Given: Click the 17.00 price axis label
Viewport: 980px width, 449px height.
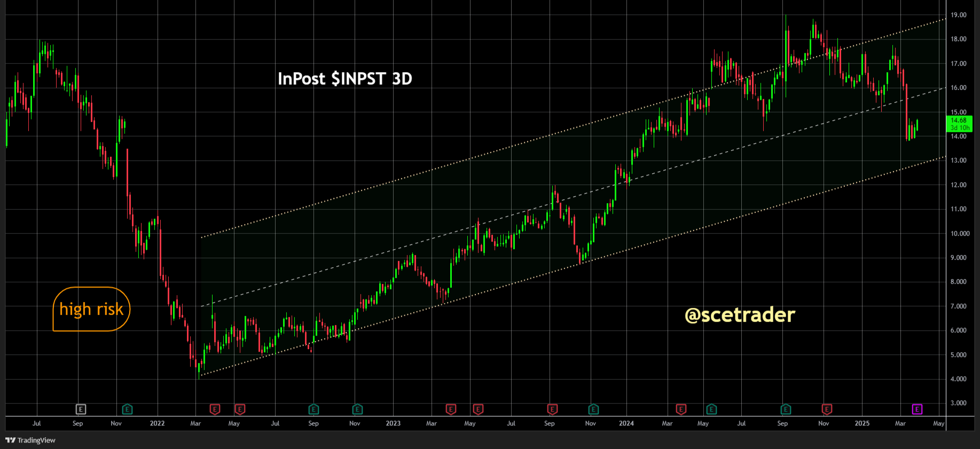Looking at the screenshot, I should [959, 64].
